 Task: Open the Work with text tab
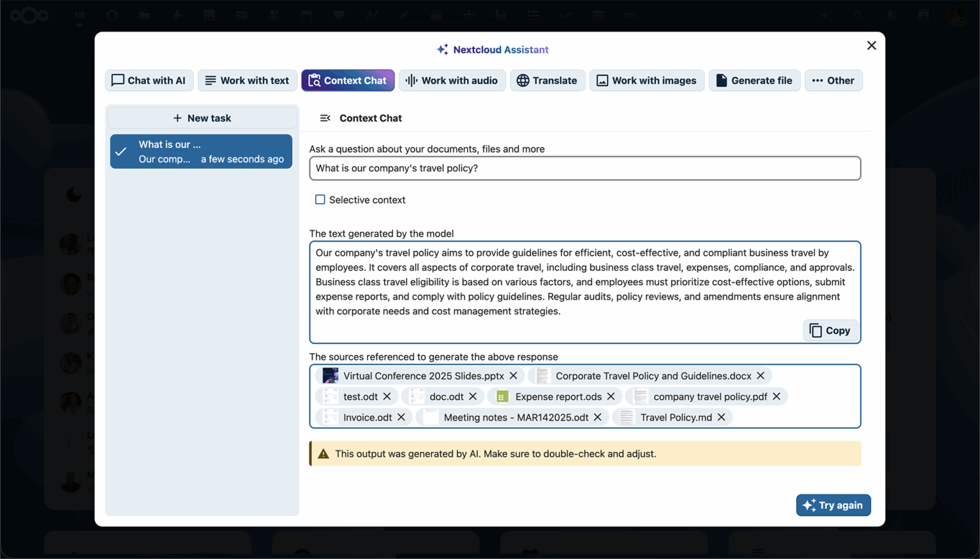point(247,80)
